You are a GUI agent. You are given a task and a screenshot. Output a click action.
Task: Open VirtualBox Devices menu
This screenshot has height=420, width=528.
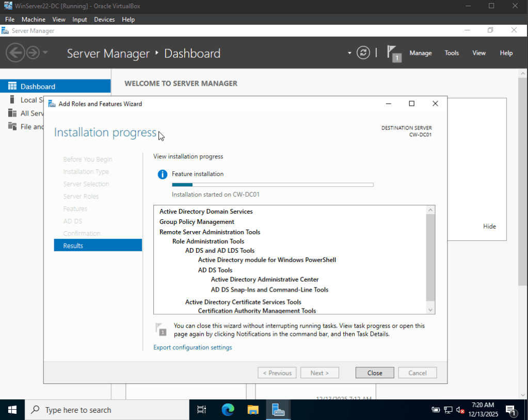click(x=104, y=20)
